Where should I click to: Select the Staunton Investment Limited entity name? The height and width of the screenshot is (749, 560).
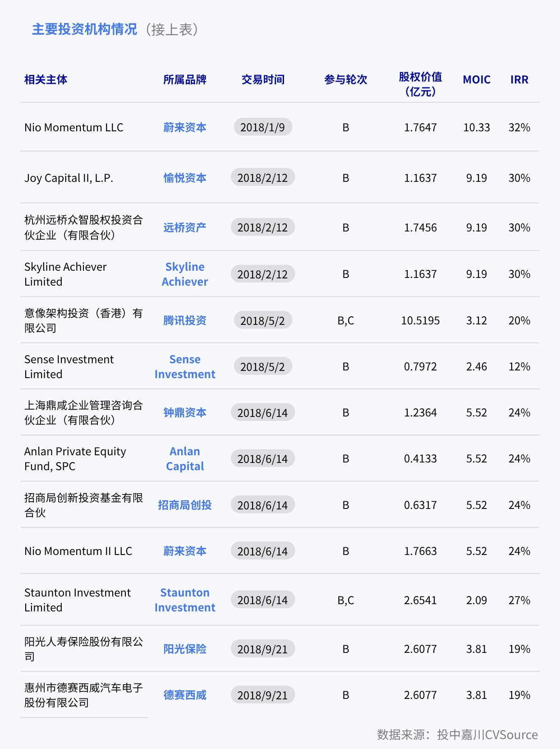78,600
